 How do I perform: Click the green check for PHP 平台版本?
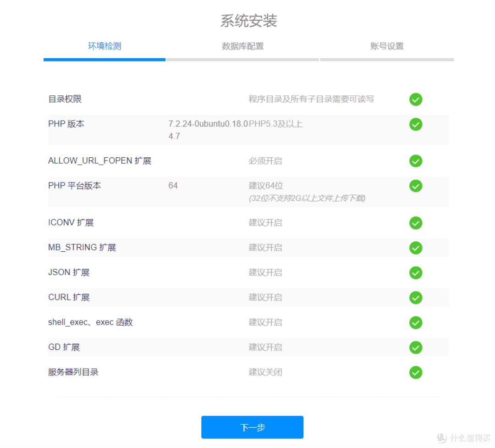(x=416, y=186)
